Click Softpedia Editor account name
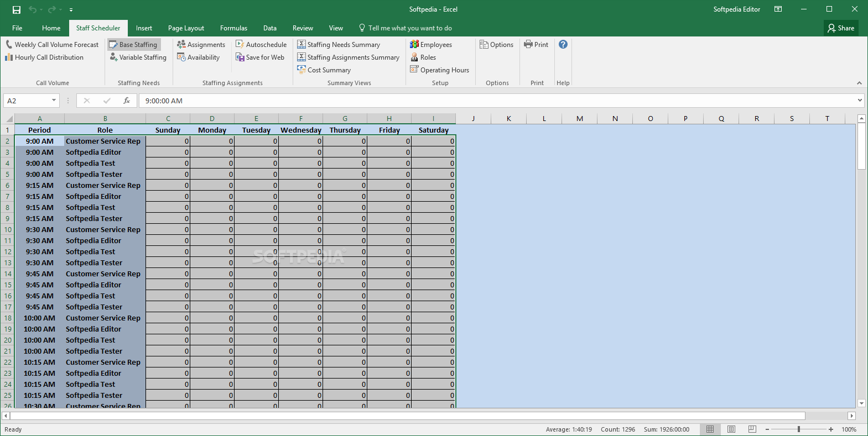 click(x=736, y=9)
